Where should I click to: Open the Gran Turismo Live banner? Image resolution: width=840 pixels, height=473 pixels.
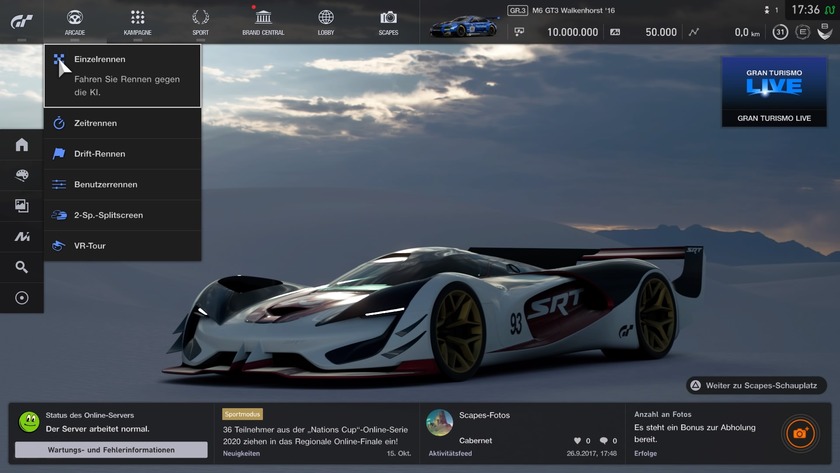click(774, 92)
